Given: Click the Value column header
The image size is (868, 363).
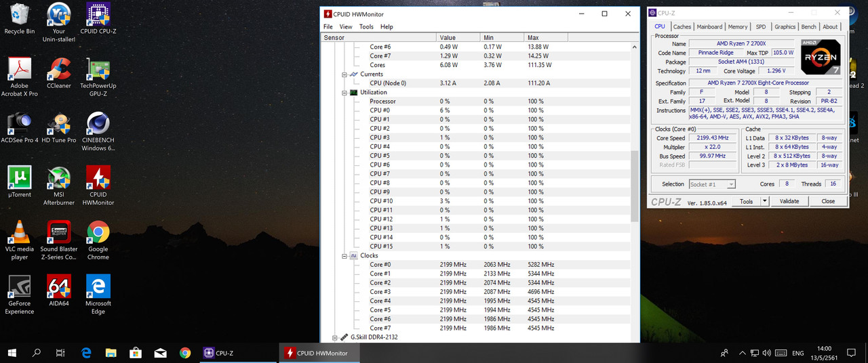Looking at the screenshot, I should (458, 37).
